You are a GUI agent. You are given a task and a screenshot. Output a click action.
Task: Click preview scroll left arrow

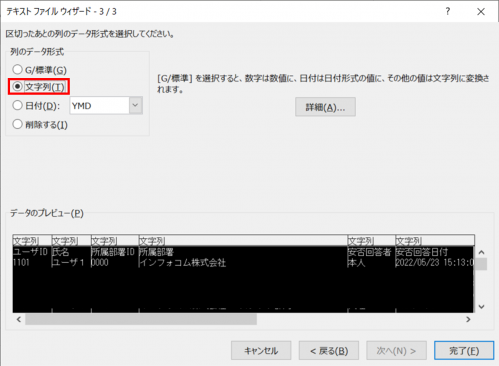click(19, 319)
